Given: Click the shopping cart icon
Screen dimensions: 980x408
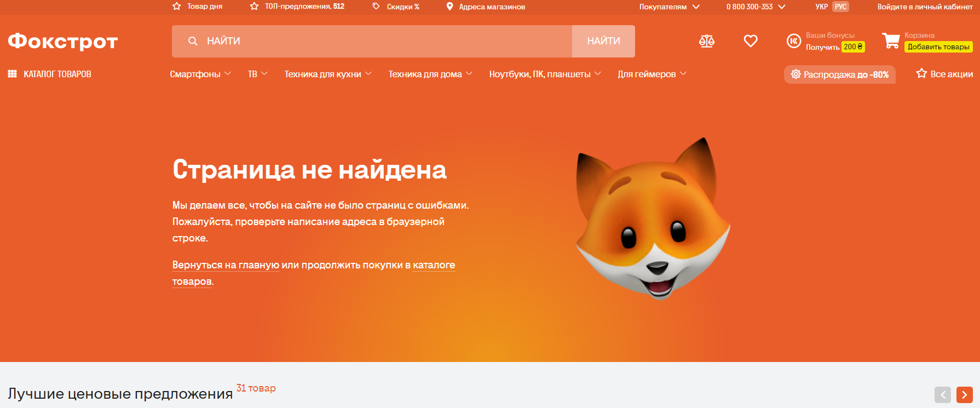Looking at the screenshot, I should click(x=891, y=41).
